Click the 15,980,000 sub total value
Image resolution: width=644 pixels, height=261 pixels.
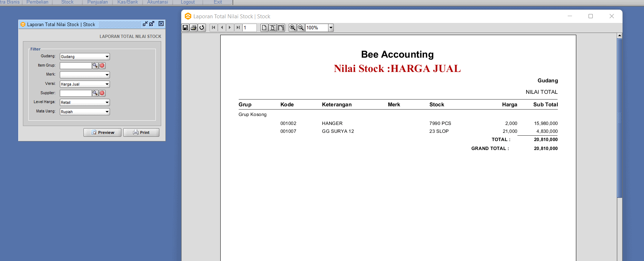pyautogui.click(x=546, y=123)
